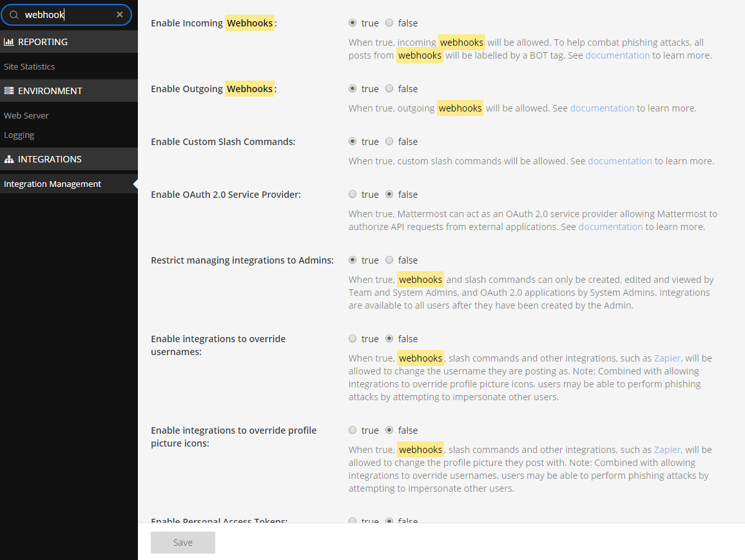Open Site Statistics page
Viewport: 745px width, 560px height.
[x=29, y=66]
